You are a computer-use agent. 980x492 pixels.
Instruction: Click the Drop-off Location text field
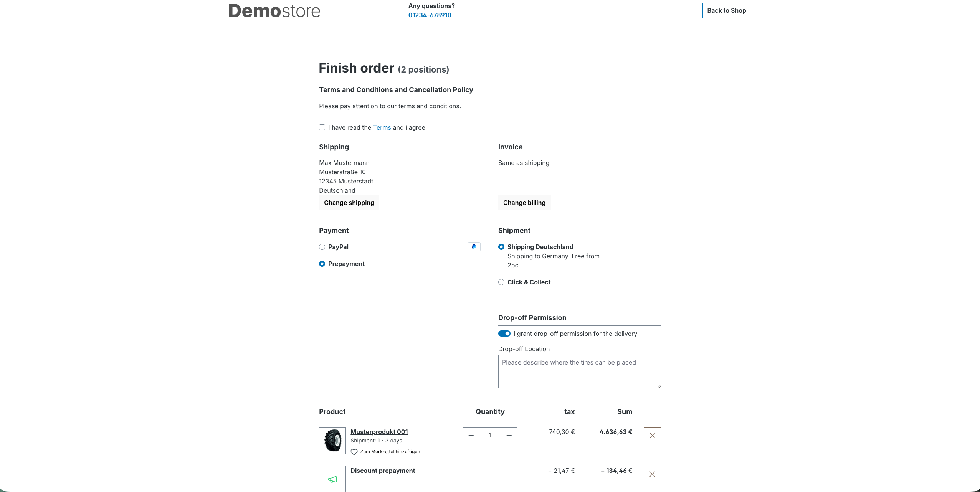[x=579, y=371]
